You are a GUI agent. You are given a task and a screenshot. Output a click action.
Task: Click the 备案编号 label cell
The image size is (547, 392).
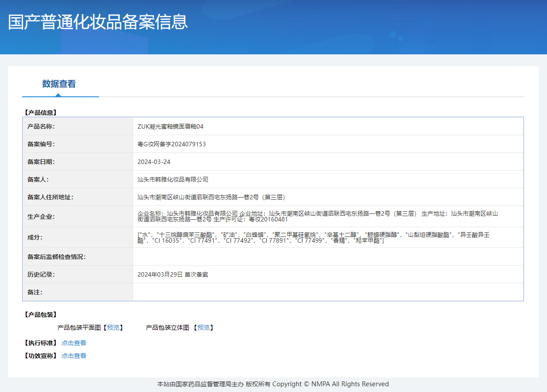78,144
